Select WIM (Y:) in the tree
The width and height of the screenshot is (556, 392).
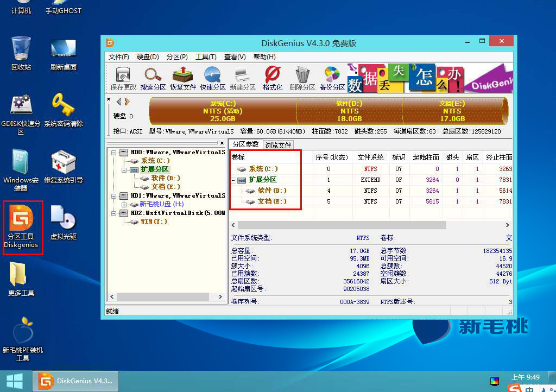click(x=154, y=222)
